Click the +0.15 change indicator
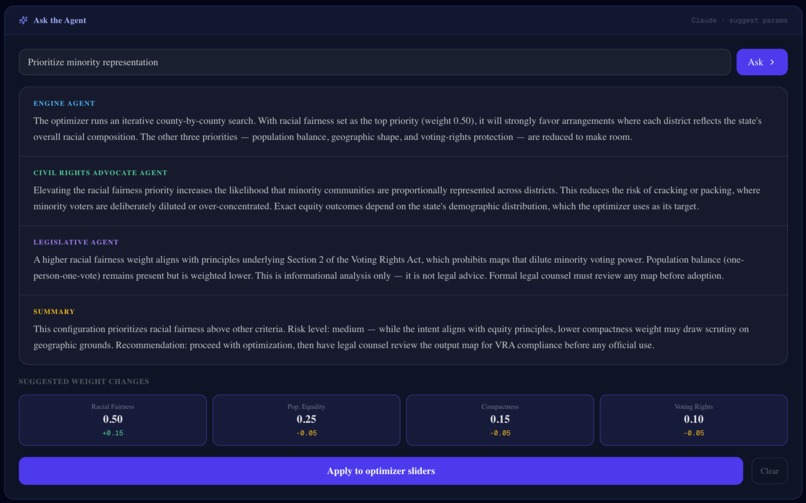The height and width of the screenshot is (503, 806). pyautogui.click(x=113, y=433)
